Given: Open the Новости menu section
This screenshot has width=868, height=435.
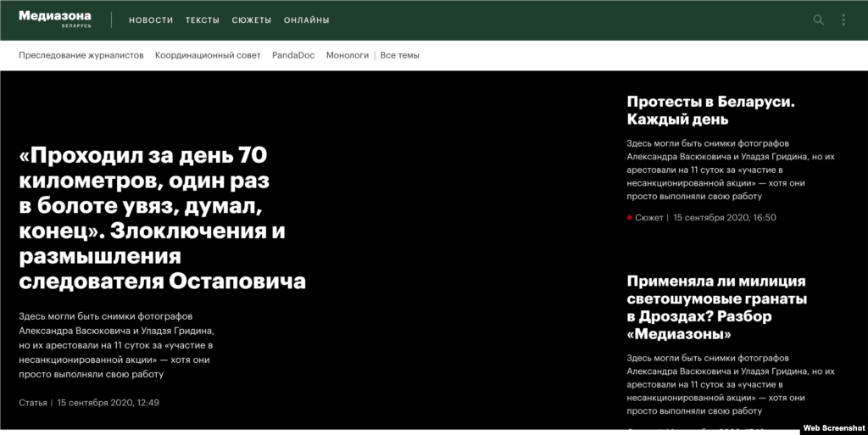Looking at the screenshot, I should (x=151, y=20).
